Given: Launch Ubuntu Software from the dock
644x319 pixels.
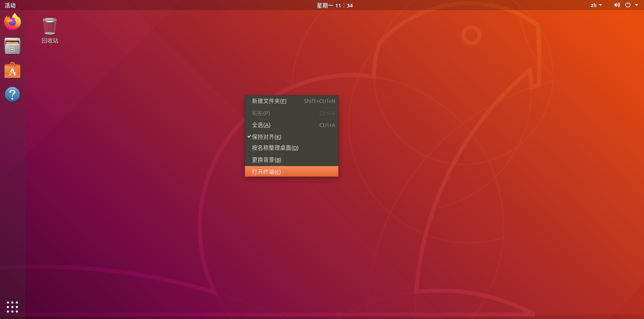Looking at the screenshot, I should (12, 70).
